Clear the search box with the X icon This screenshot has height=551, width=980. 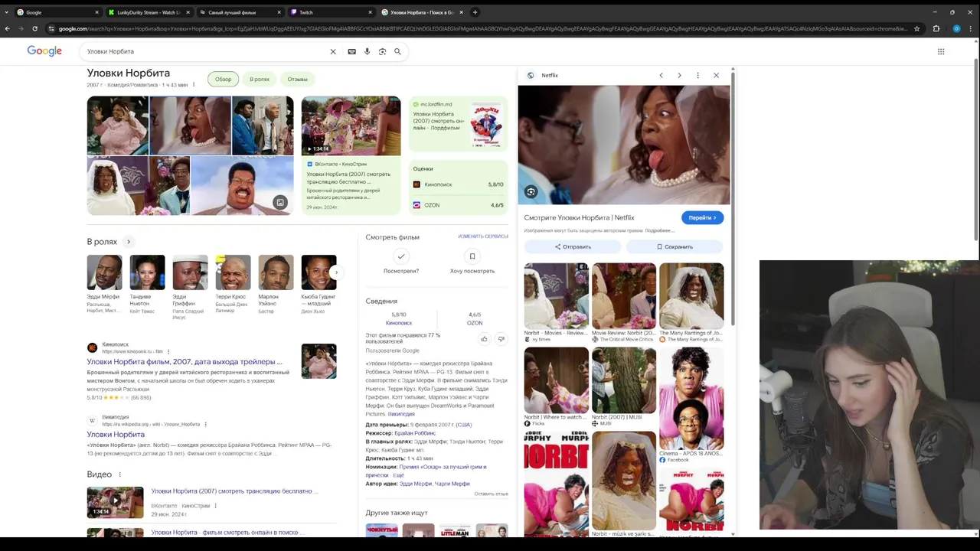pos(333,51)
